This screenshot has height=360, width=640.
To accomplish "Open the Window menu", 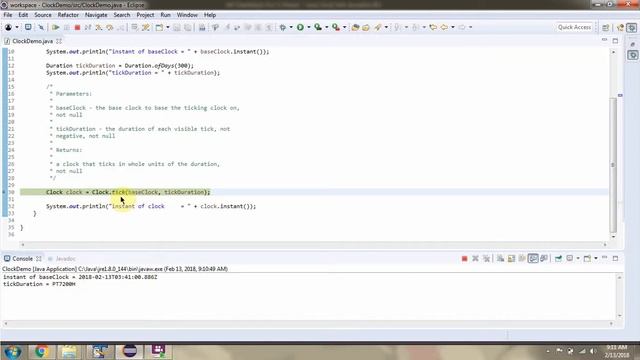I will (187, 15).
